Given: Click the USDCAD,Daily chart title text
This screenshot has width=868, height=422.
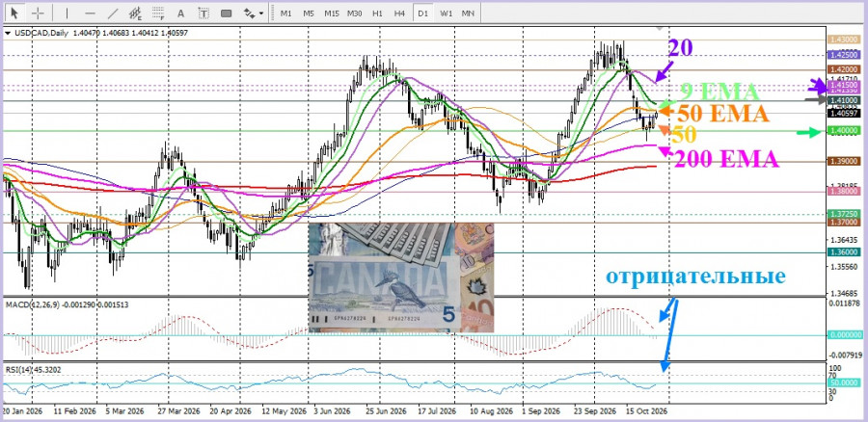Looking at the screenshot, I should point(41,33).
